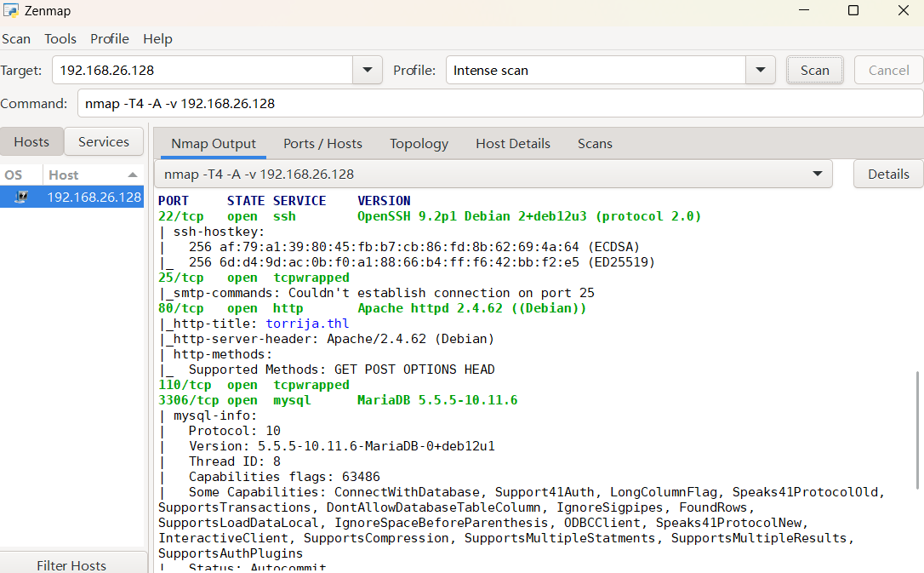
Task: Open the Profile menu
Action: click(110, 39)
